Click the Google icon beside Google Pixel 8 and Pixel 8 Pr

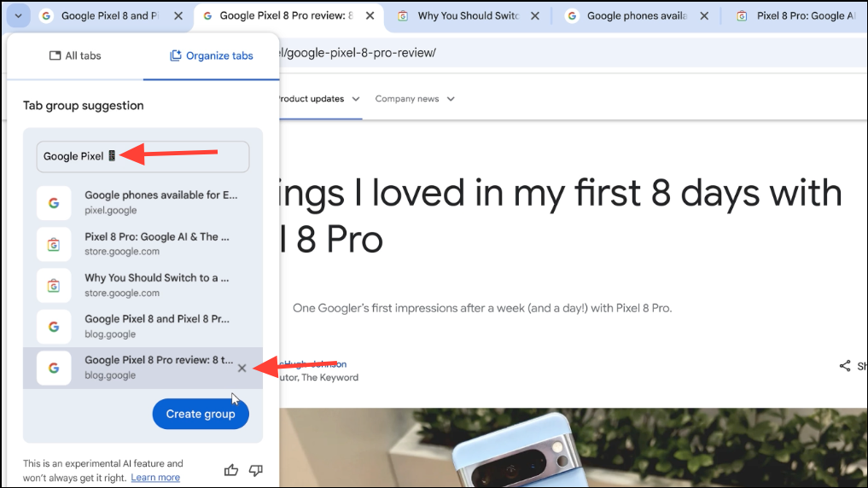(x=54, y=327)
